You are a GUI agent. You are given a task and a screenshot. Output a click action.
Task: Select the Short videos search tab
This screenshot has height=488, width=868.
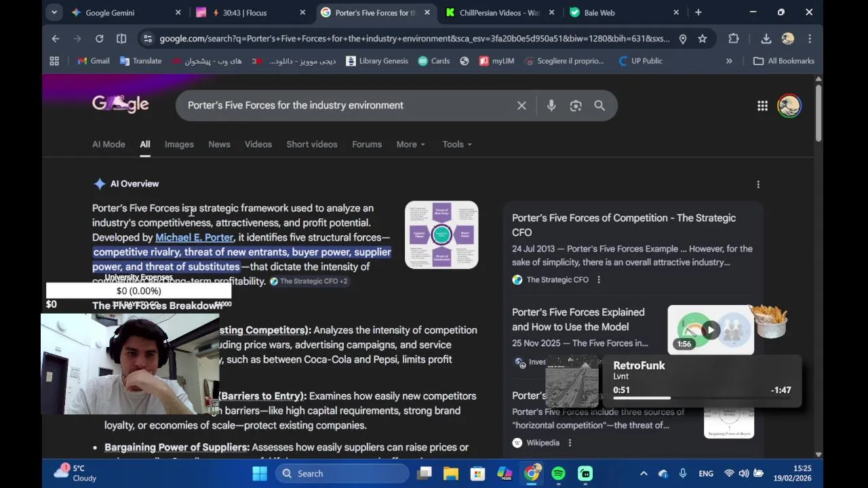[x=312, y=144]
